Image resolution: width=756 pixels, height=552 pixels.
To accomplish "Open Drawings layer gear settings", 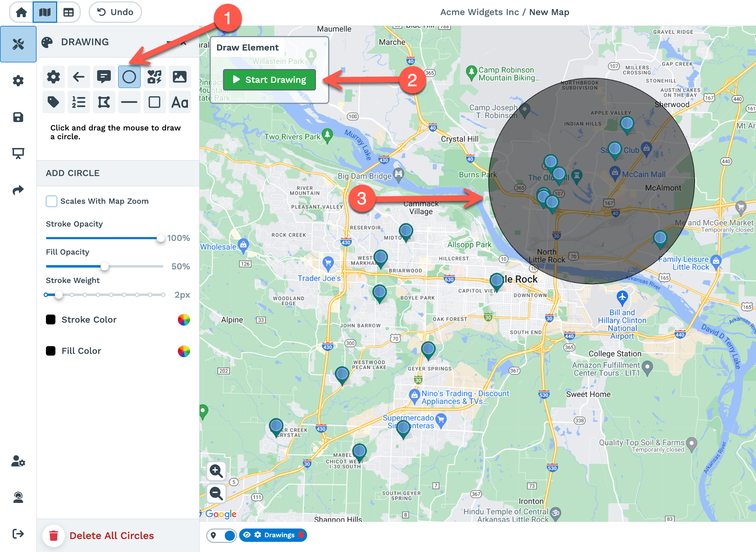I will (258, 535).
